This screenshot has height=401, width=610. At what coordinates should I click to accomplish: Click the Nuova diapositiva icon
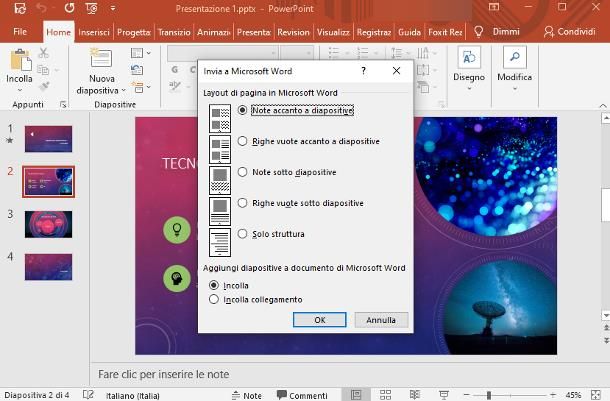[x=101, y=58]
